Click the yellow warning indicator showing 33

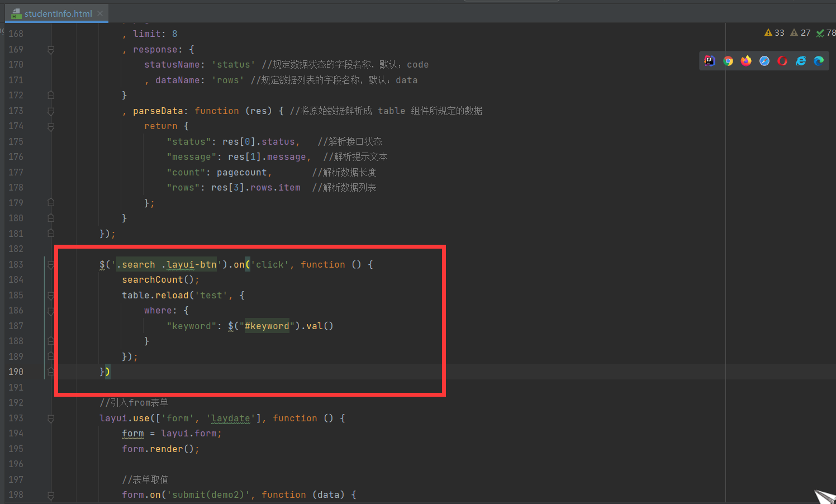(775, 33)
